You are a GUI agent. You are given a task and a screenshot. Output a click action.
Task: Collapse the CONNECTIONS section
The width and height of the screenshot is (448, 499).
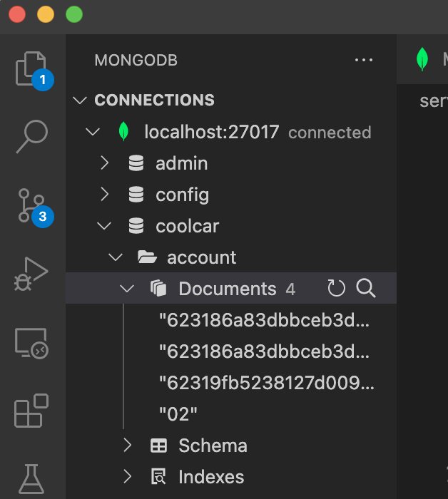81,101
